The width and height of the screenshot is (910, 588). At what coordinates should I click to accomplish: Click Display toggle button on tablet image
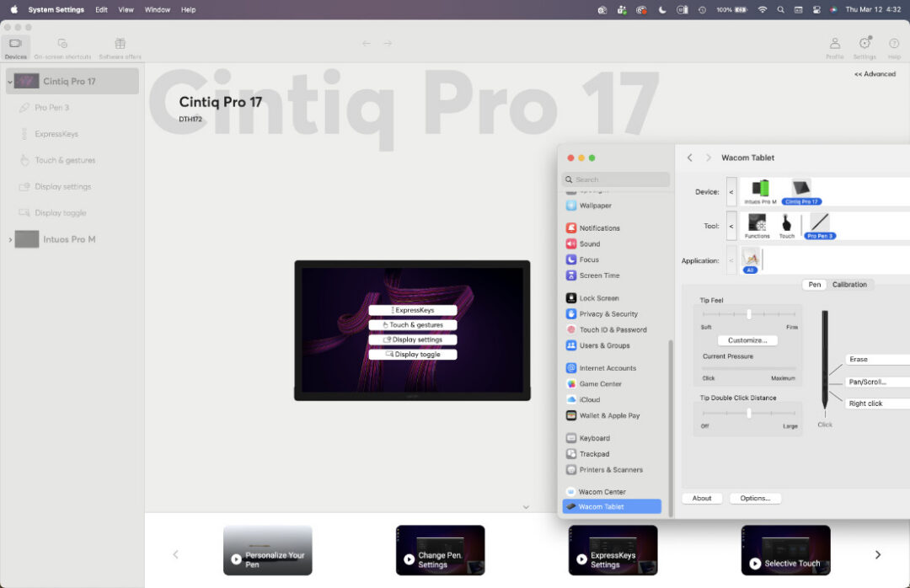pyautogui.click(x=413, y=354)
